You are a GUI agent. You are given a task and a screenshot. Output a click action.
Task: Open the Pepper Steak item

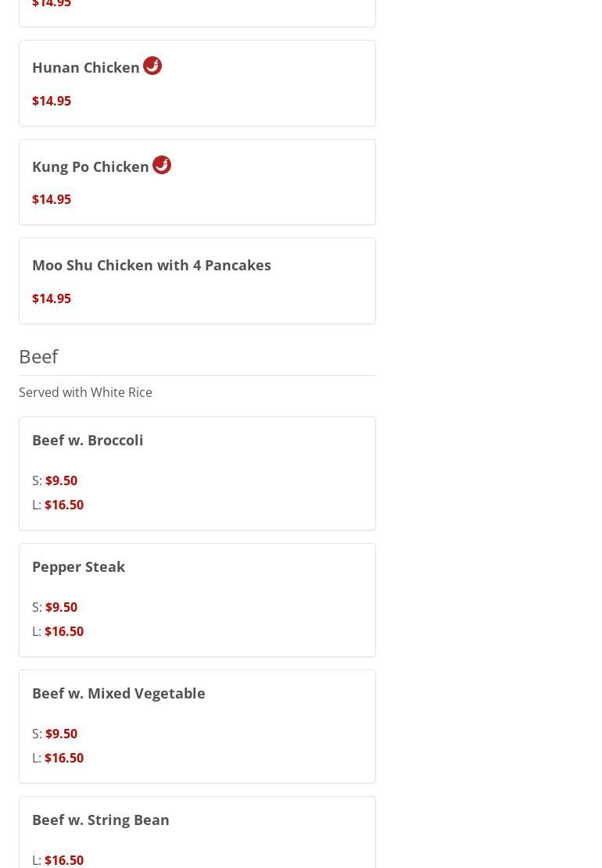78,567
